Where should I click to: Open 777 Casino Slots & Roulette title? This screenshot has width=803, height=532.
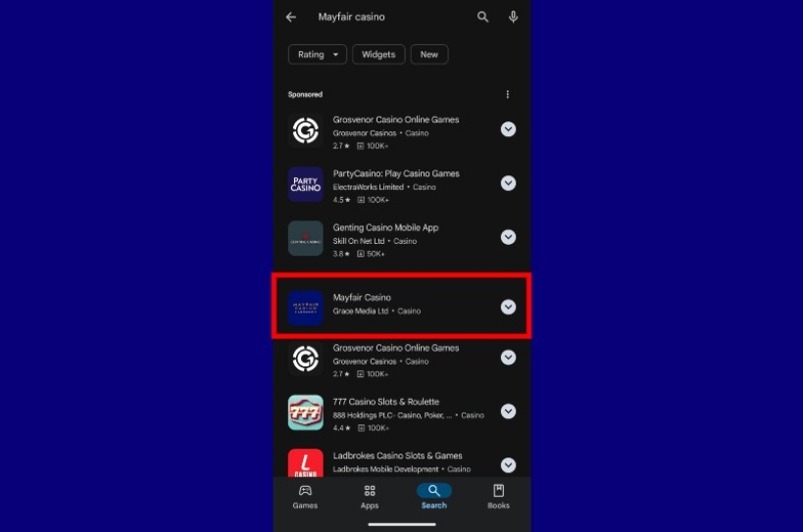pos(385,402)
